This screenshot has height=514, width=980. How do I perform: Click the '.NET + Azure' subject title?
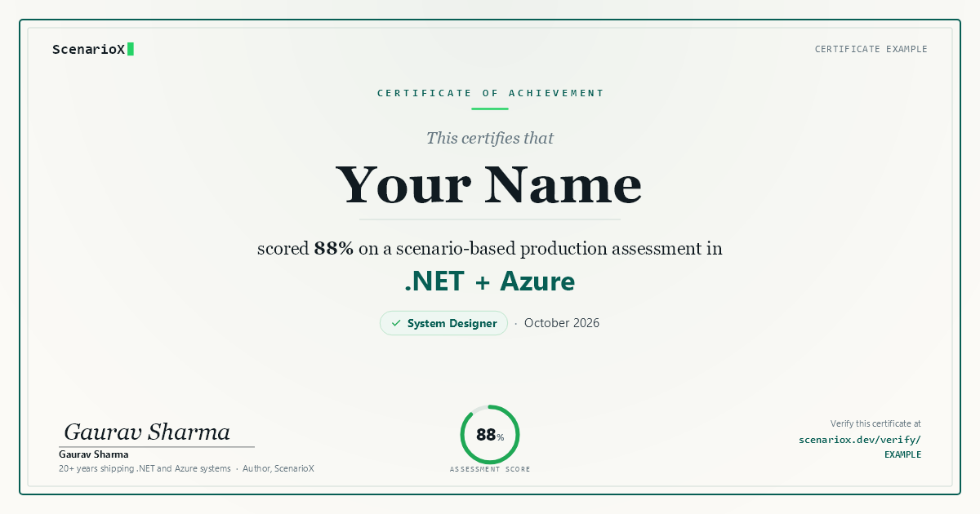(x=490, y=281)
